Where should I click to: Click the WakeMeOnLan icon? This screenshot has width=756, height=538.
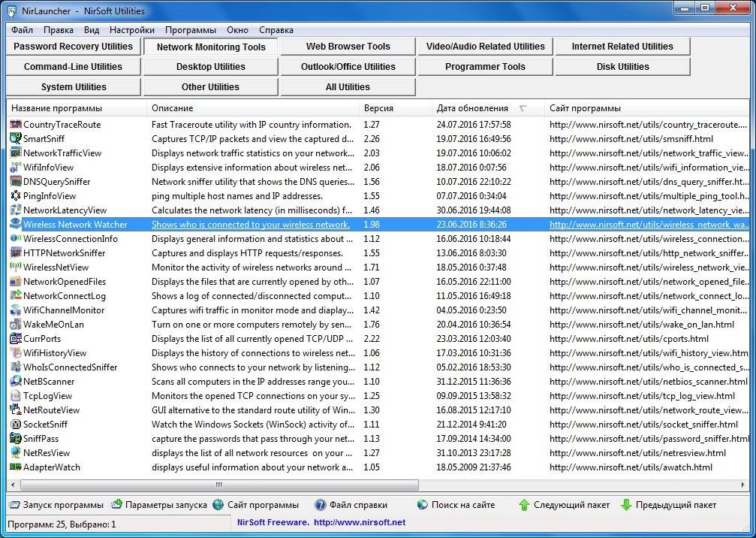(x=16, y=325)
